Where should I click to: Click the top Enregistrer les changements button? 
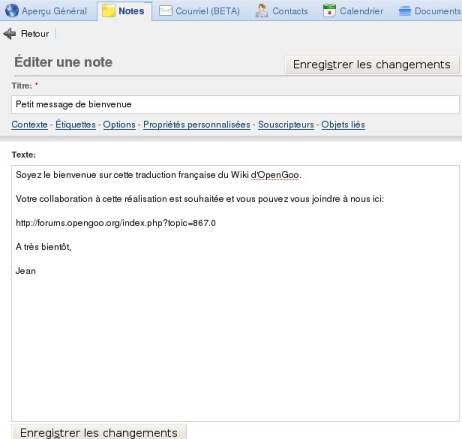[372, 64]
